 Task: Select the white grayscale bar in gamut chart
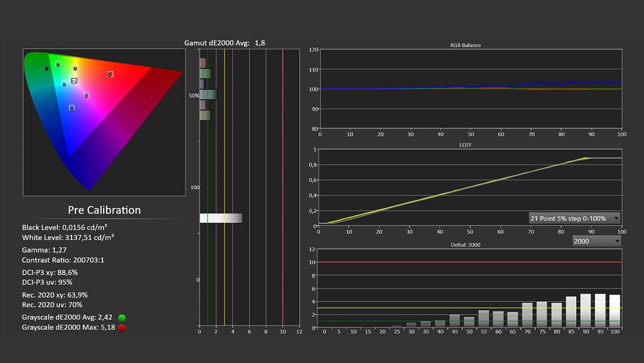tap(220, 218)
